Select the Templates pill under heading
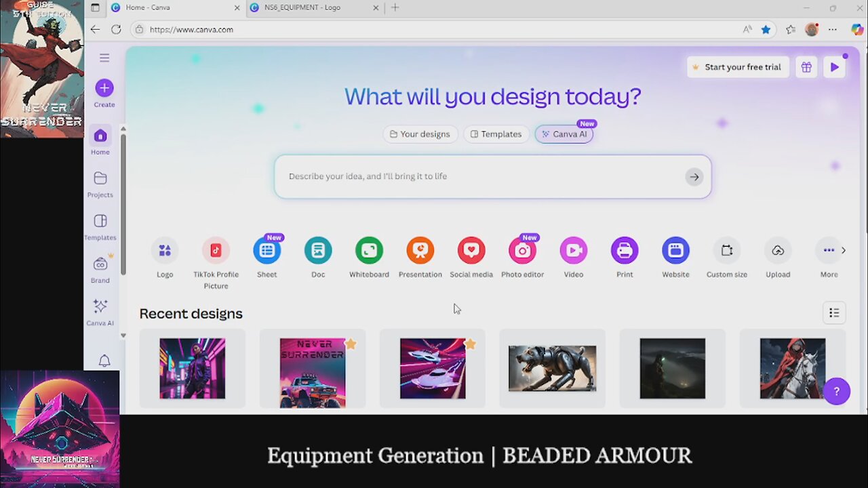Screen dimensions: 868x488 coord(496,134)
